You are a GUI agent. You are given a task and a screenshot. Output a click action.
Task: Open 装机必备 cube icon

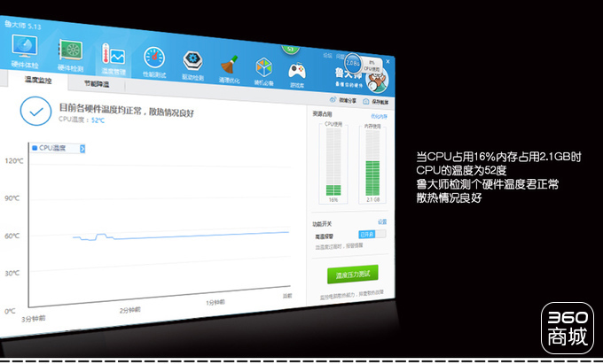[264, 67]
